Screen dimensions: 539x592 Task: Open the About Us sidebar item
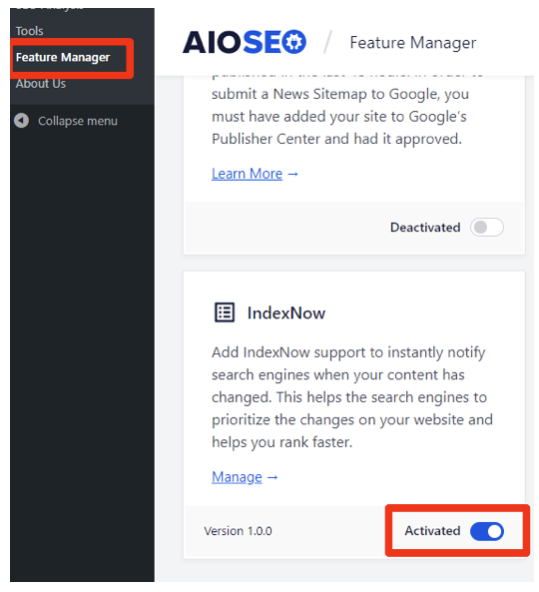click(x=41, y=84)
